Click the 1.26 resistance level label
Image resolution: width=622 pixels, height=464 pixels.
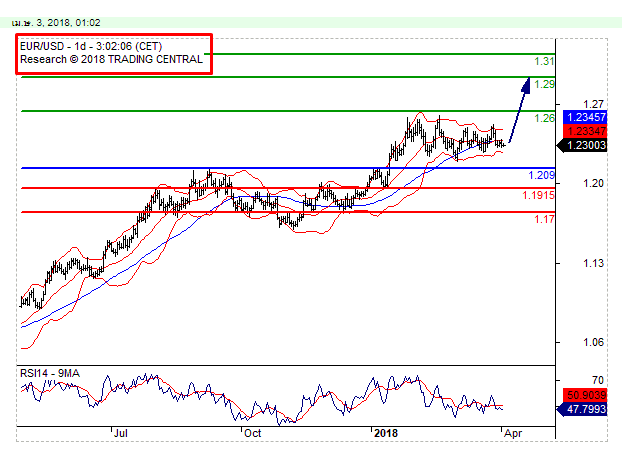click(544, 118)
